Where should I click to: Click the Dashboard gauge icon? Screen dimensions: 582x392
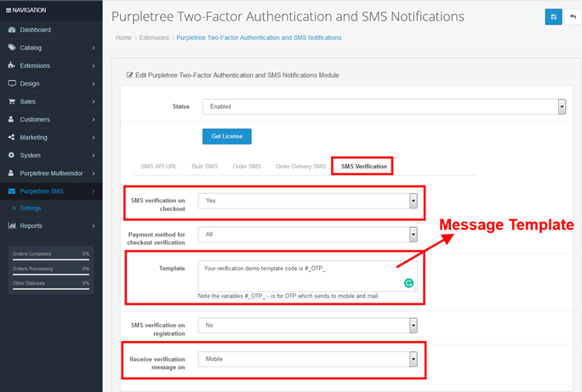12,30
